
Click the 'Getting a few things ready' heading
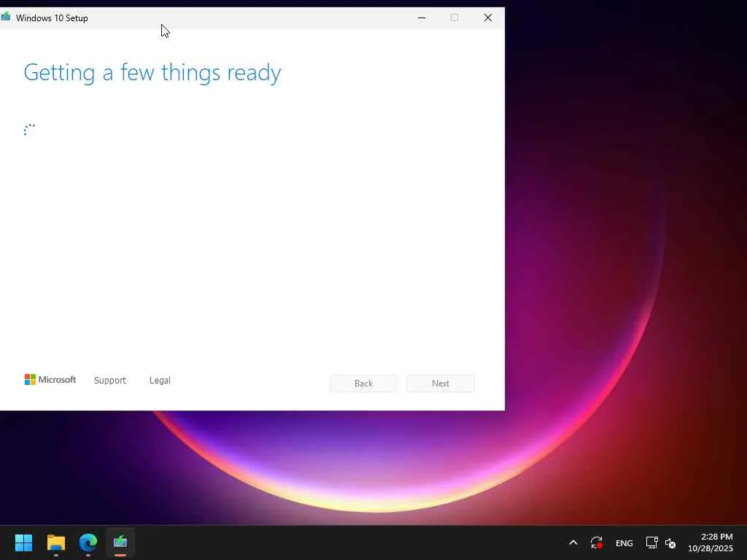click(x=152, y=73)
